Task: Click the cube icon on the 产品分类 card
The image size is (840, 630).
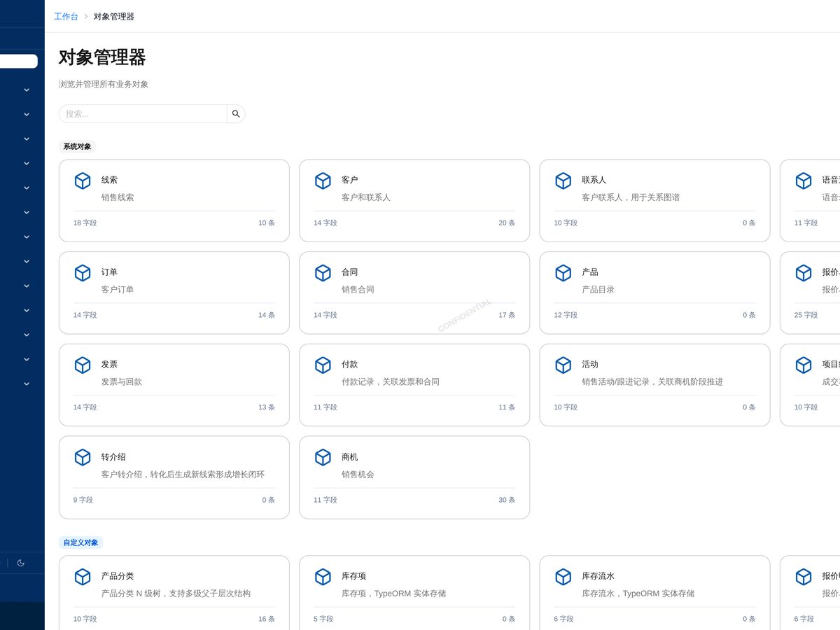Action: pos(83,577)
